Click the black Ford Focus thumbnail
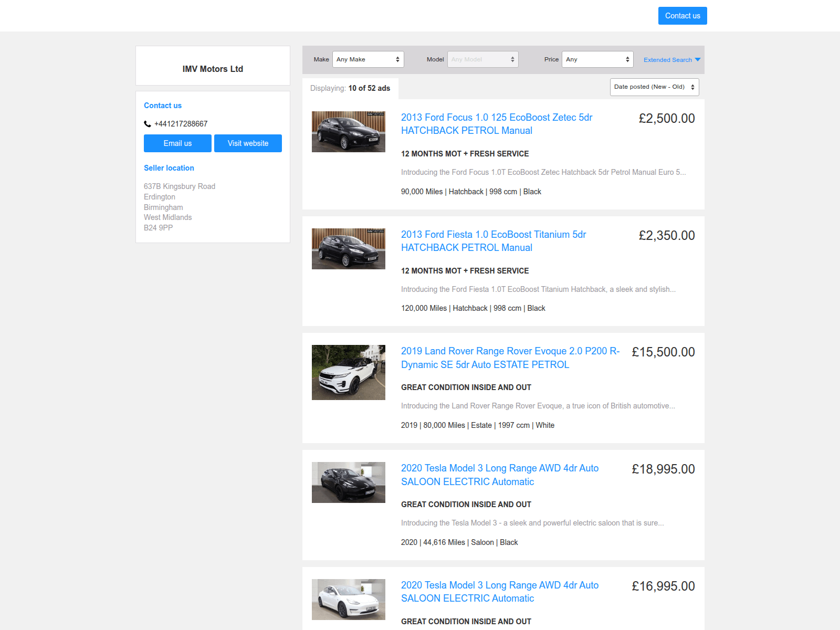 pyautogui.click(x=349, y=132)
